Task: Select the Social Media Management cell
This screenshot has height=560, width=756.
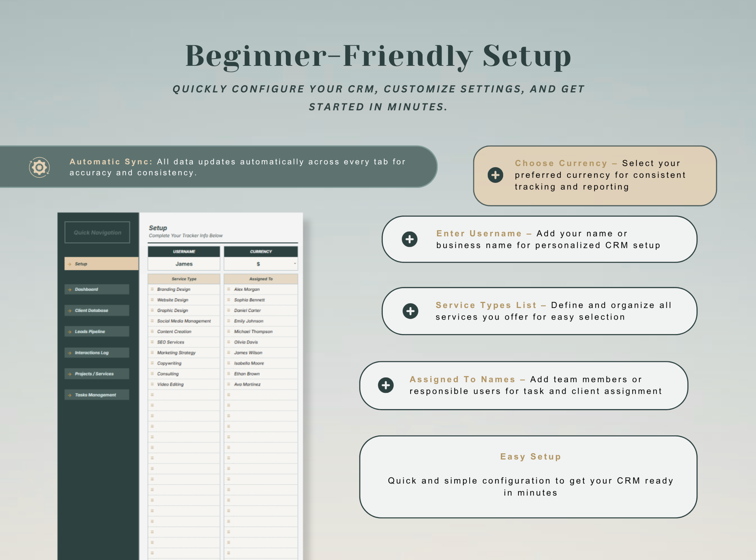Action: click(x=184, y=321)
